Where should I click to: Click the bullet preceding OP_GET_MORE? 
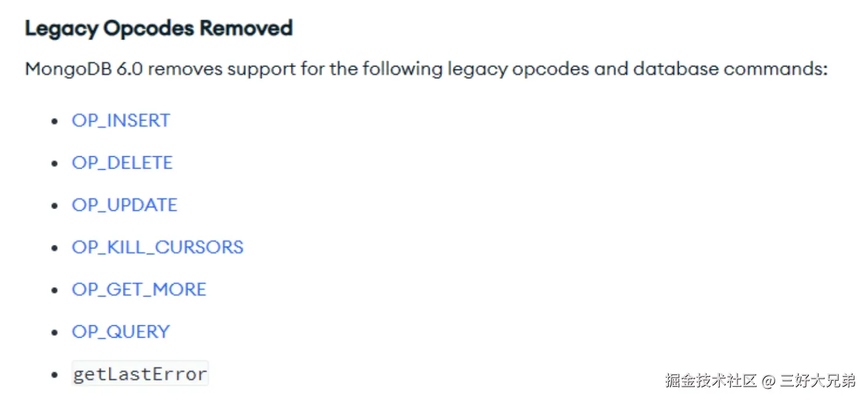point(56,290)
